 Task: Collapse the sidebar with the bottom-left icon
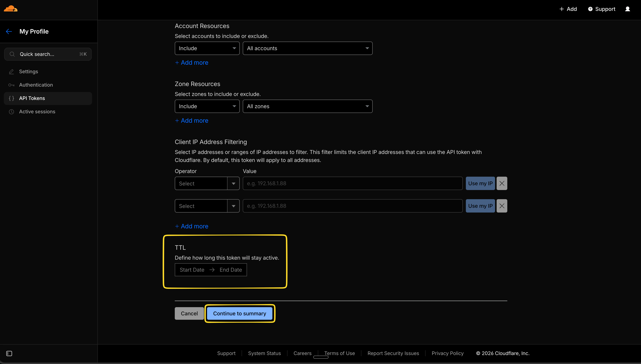(x=10, y=354)
